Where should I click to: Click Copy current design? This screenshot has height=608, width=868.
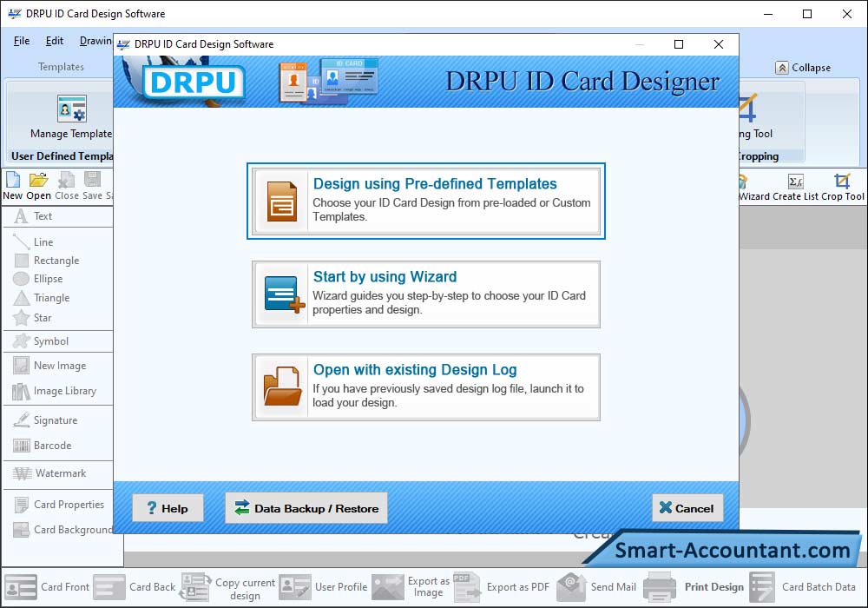pyautogui.click(x=227, y=587)
